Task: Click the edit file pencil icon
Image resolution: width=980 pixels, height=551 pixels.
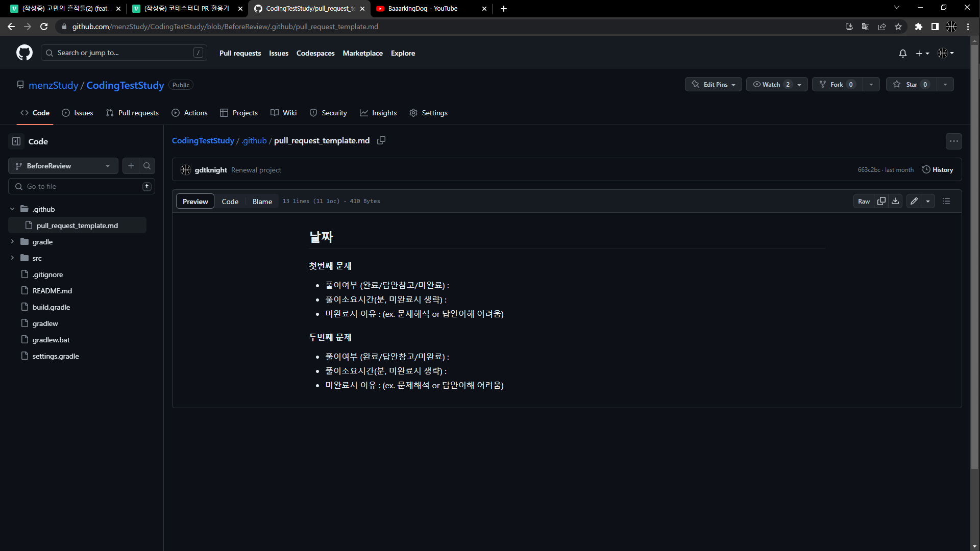Action: coord(914,201)
